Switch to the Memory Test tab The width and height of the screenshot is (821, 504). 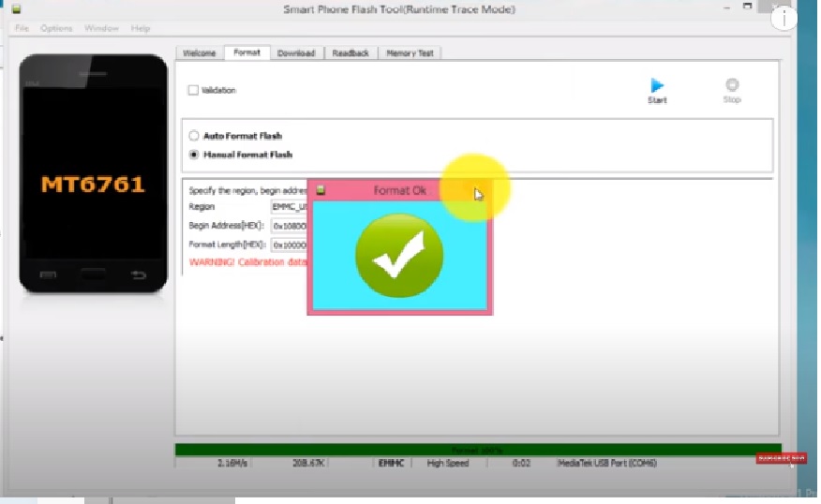coord(410,52)
